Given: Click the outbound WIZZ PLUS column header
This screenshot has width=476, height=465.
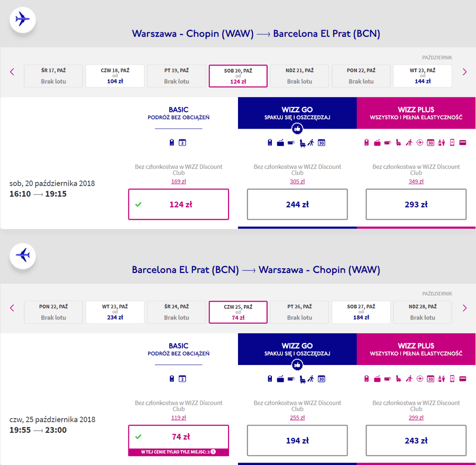Looking at the screenshot, I should click(416, 113).
